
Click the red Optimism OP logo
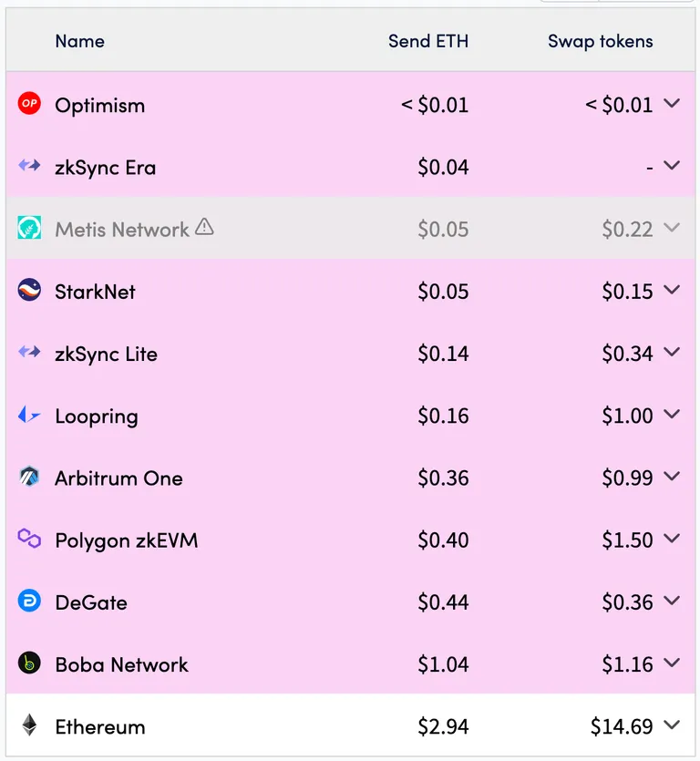point(29,103)
